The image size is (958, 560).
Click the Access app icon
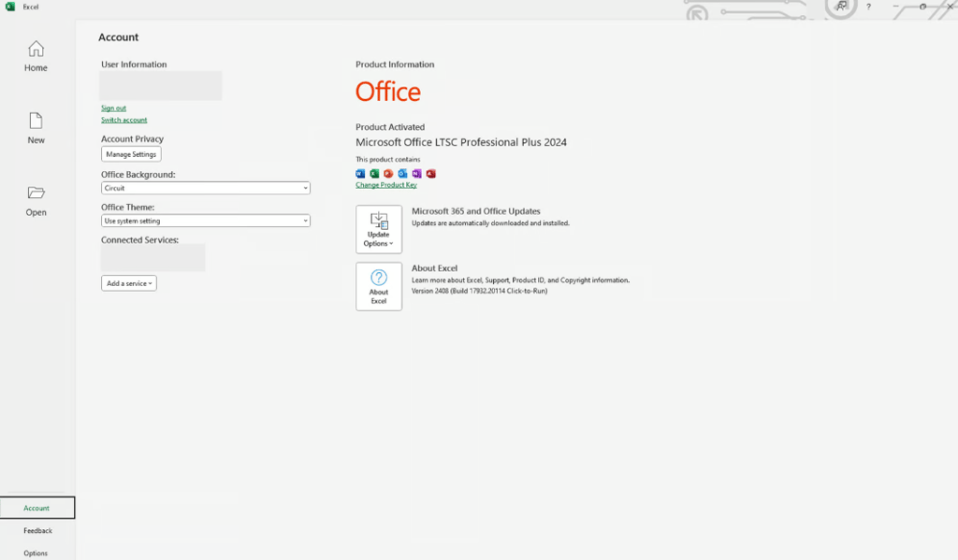pyautogui.click(x=430, y=174)
